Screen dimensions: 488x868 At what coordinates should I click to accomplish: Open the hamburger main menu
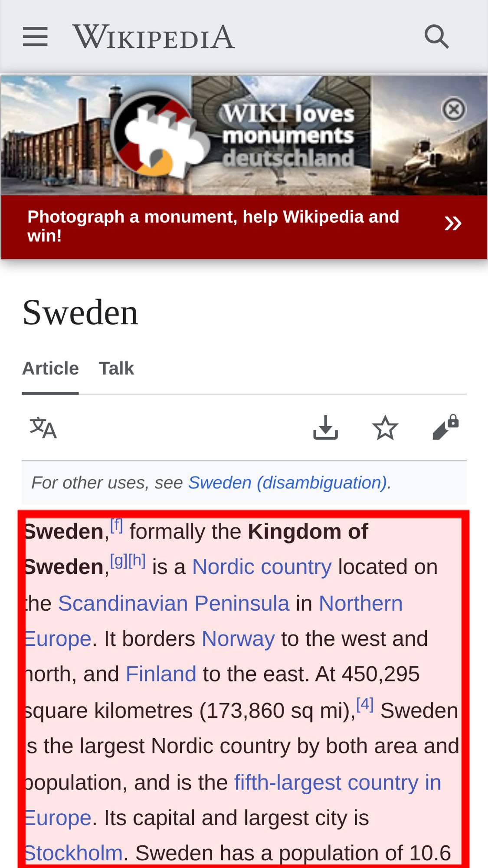[x=35, y=36]
